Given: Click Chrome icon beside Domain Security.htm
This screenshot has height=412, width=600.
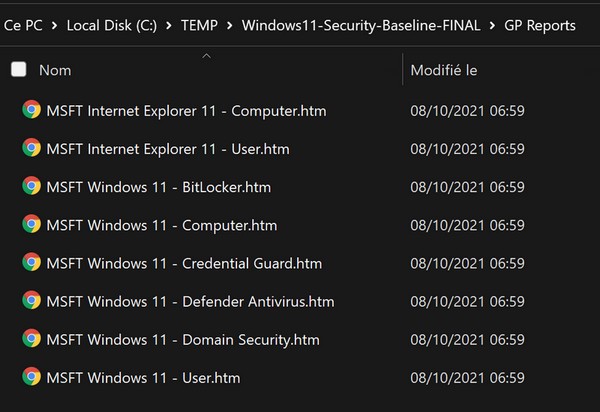Looking at the screenshot, I should point(31,339).
